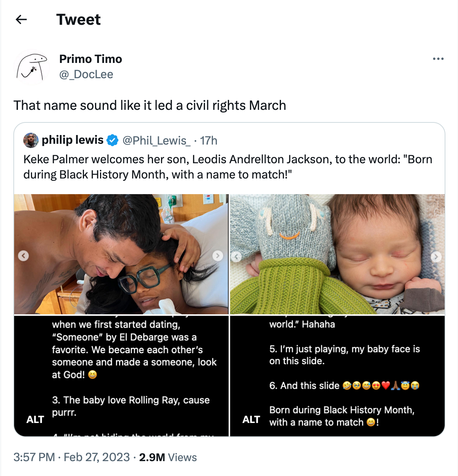
Task: View the 2.9M Views analytics
Action: pyautogui.click(x=168, y=457)
